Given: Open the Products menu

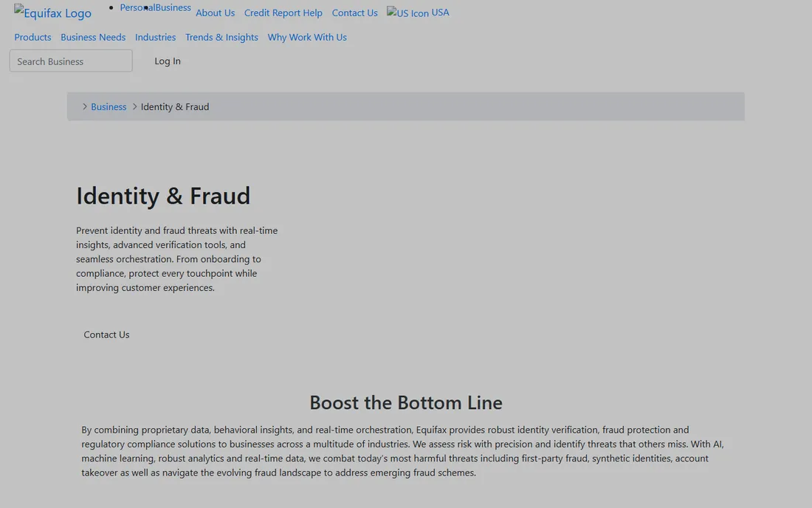Looking at the screenshot, I should 32,37.
